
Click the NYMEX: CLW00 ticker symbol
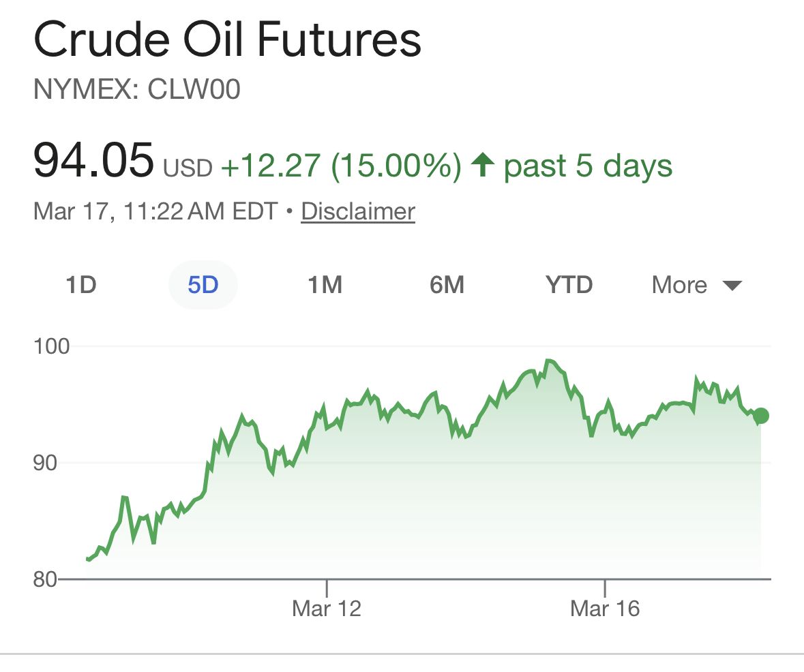coord(137,90)
